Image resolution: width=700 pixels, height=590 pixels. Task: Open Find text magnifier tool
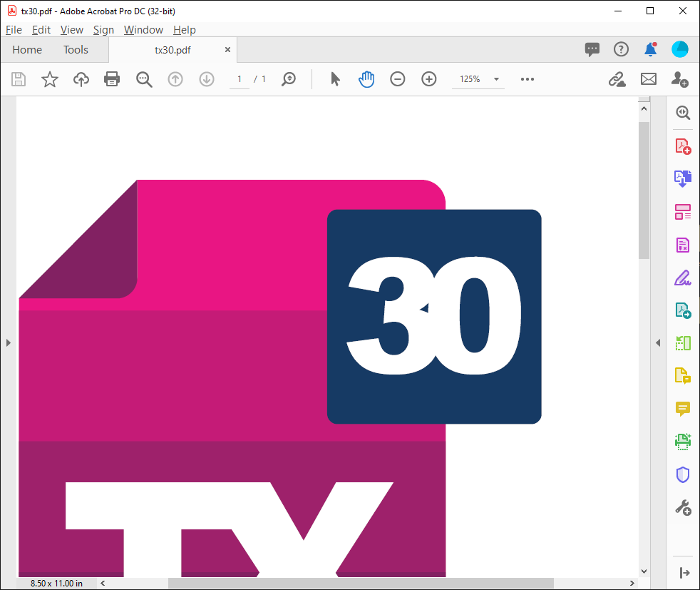point(144,79)
